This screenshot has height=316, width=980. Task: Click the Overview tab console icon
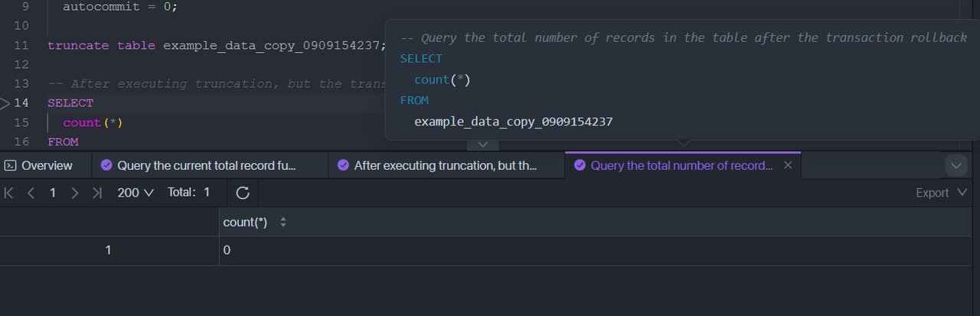click(x=11, y=165)
